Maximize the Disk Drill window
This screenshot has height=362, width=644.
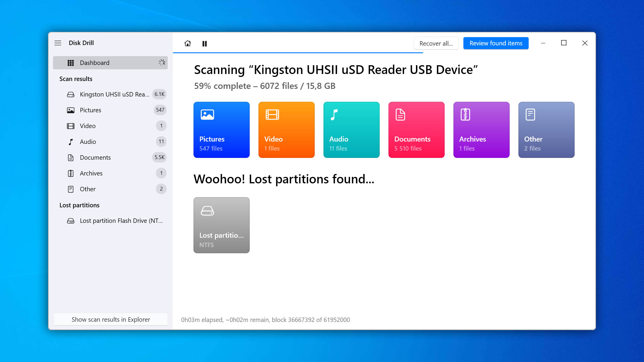tap(564, 43)
